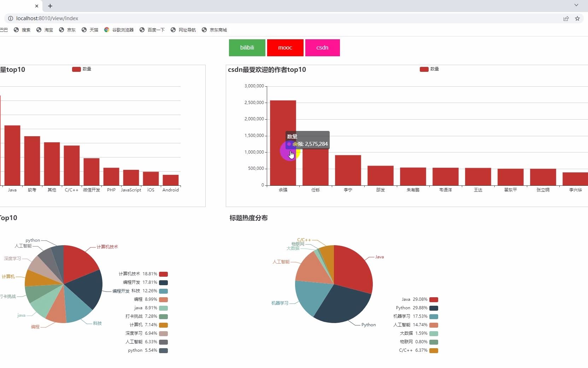Switch to the bilibili view
This screenshot has width=588, height=368.
pos(247,48)
